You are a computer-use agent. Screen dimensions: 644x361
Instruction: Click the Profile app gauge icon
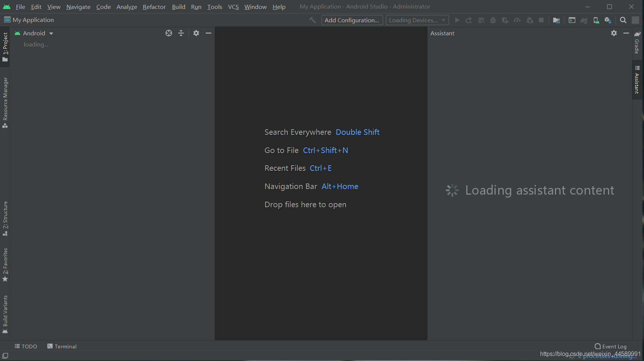[517, 20]
